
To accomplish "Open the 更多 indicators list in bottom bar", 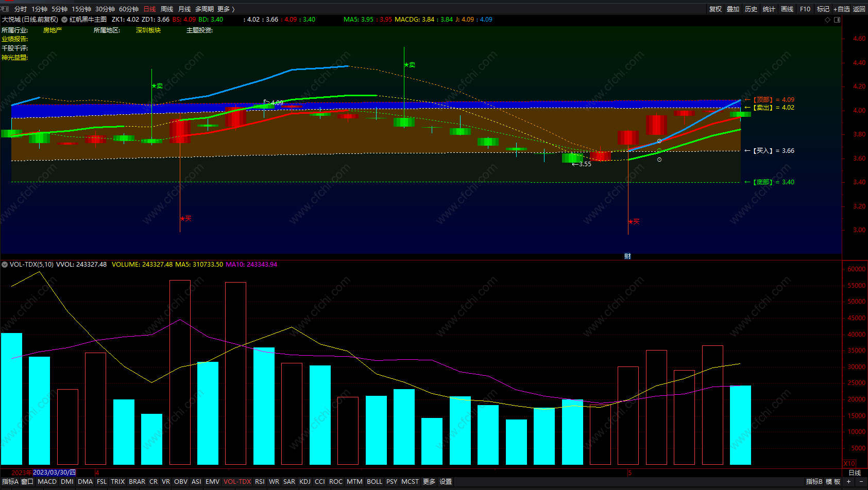I will click(x=429, y=482).
